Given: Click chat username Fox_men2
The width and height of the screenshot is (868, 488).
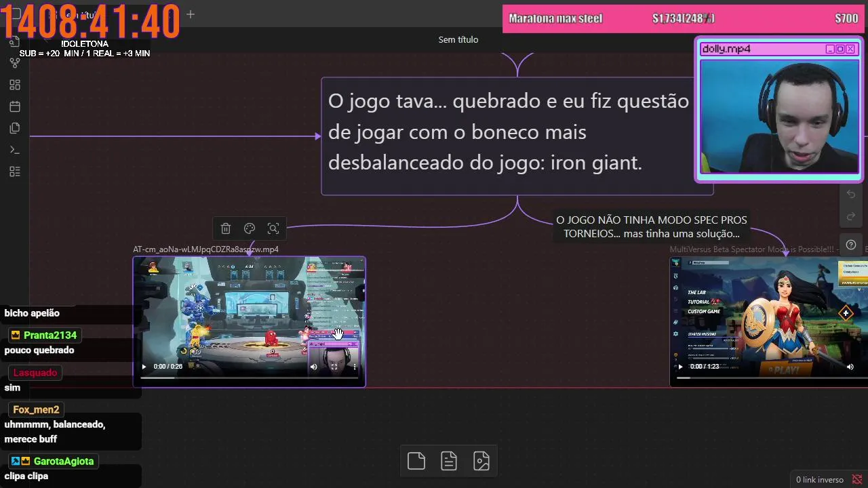Looking at the screenshot, I should [x=36, y=409].
